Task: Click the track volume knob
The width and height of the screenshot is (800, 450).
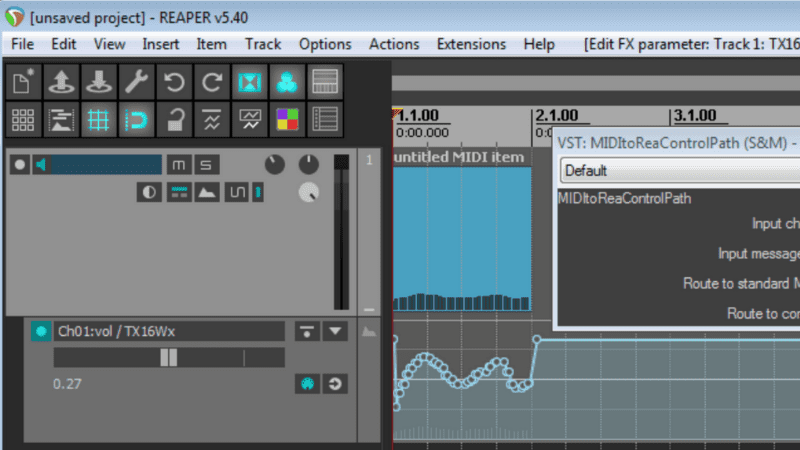Action: tap(274, 164)
